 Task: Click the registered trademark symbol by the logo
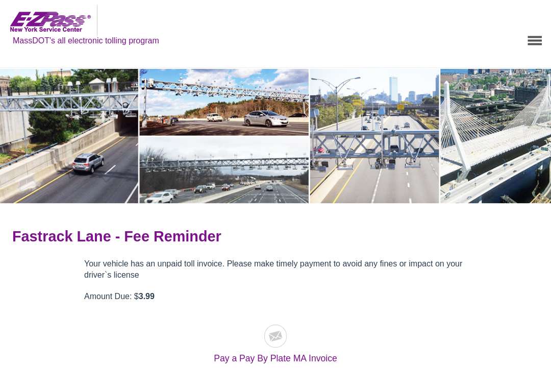[89, 16]
